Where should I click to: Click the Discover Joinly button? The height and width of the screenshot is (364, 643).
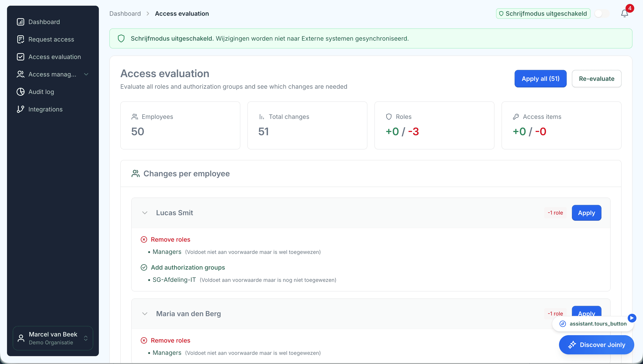coord(596,345)
